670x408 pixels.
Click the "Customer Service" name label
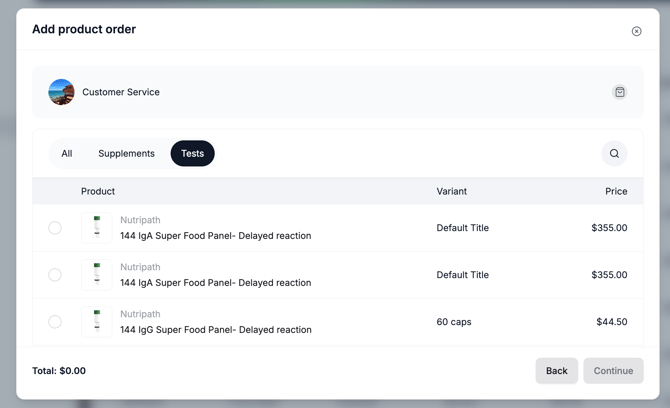(121, 92)
